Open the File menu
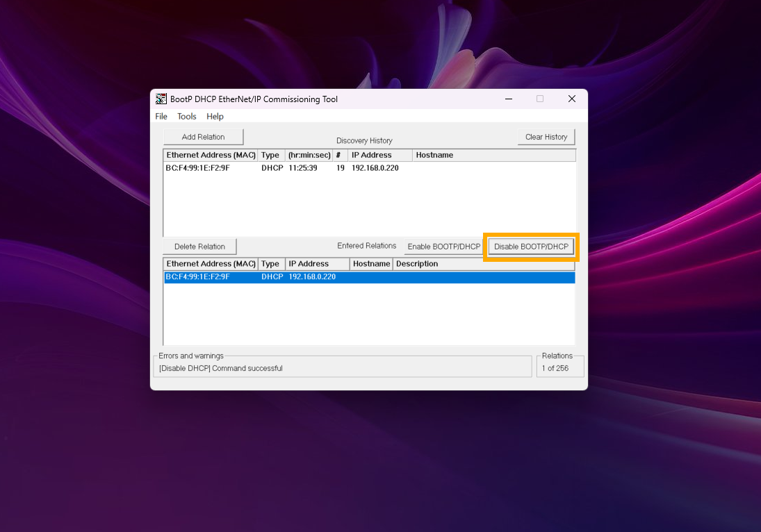761x532 pixels. coord(161,117)
